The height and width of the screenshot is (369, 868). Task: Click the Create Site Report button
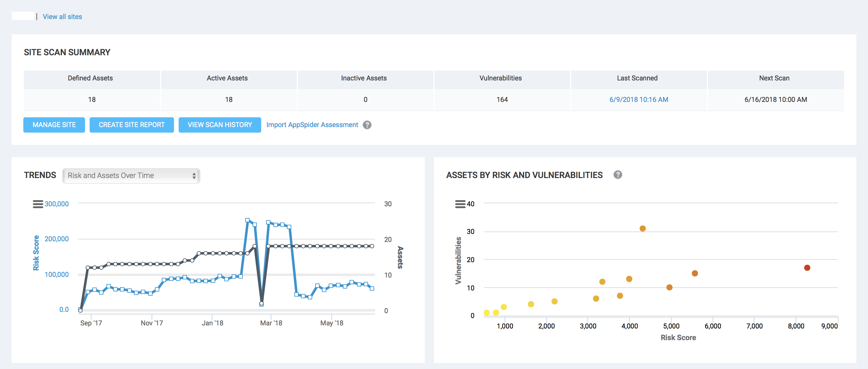pyautogui.click(x=132, y=125)
